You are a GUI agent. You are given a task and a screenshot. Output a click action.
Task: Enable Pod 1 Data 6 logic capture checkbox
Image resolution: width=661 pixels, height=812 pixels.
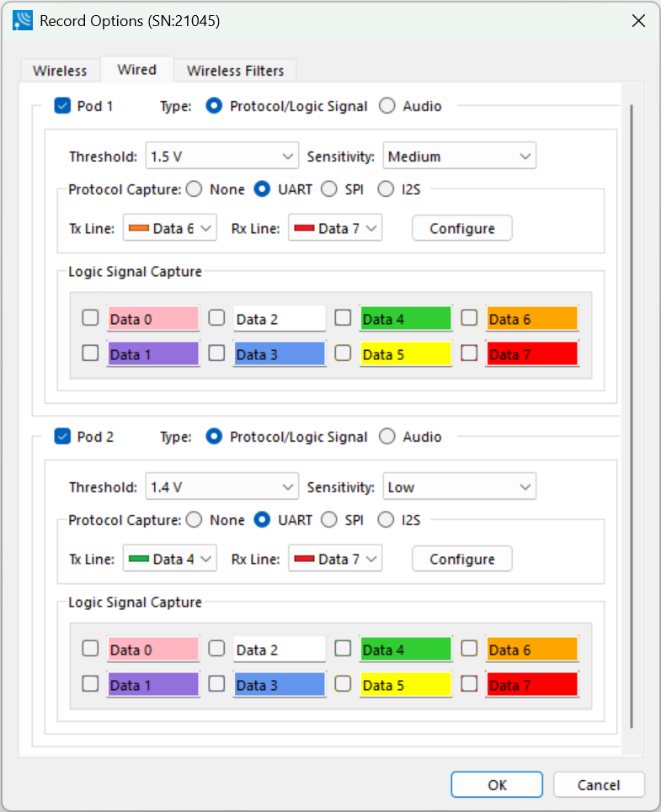[x=469, y=317]
